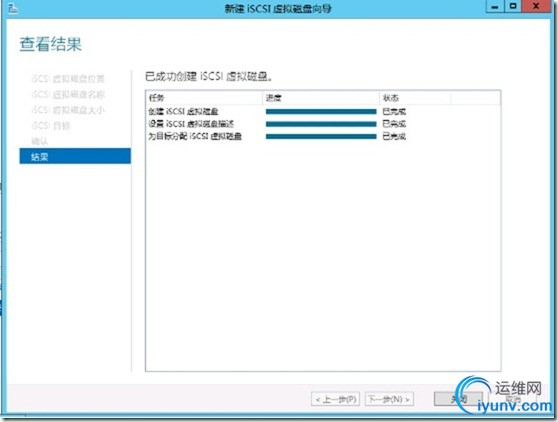Click the progress bar for 设置 iSCSI 虚拟磁盘描述
This screenshot has width=558, height=422.
pos(321,124)
